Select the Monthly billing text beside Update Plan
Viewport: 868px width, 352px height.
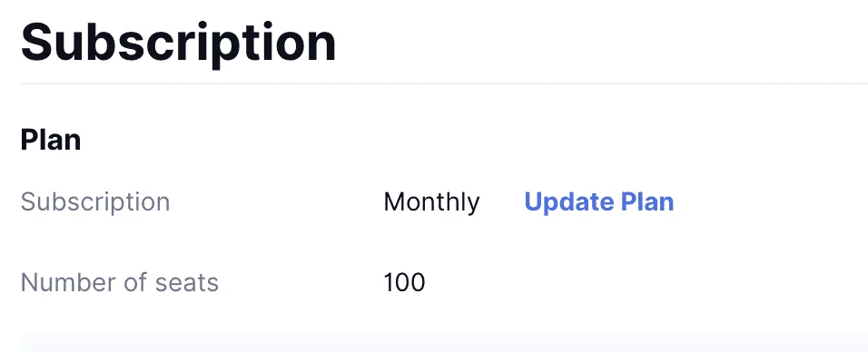tap(432, 202)
